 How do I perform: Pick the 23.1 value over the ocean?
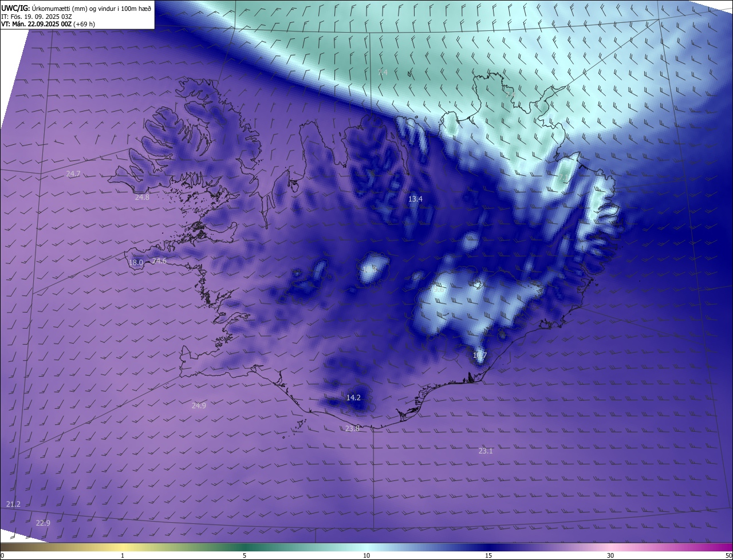pyautogui.click(x=486, y=451)
